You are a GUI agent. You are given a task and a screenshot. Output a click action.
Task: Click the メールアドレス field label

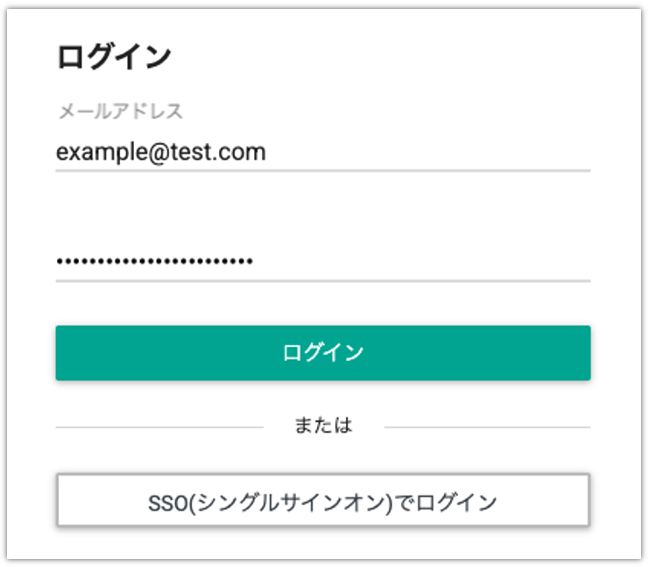[120, 112]
